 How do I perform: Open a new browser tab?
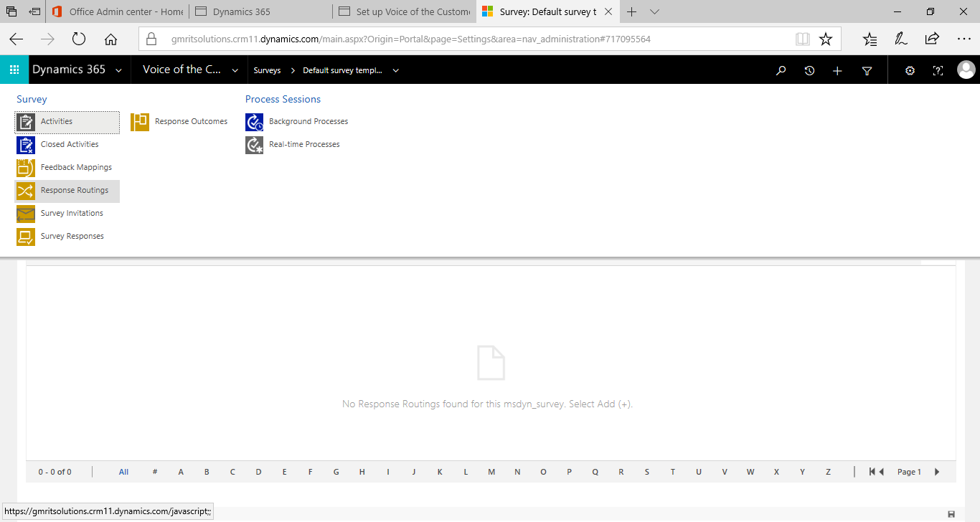[x=632, y=11]
